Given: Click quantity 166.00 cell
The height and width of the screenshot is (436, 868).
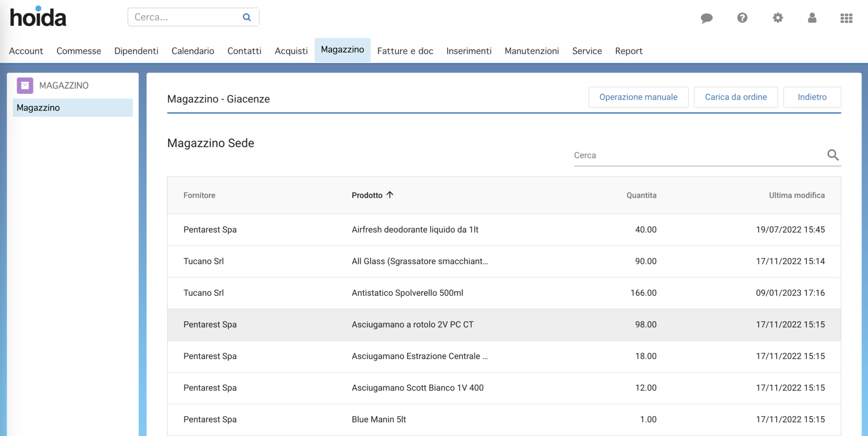Looking at the screenshot, I should pos(643,293).
